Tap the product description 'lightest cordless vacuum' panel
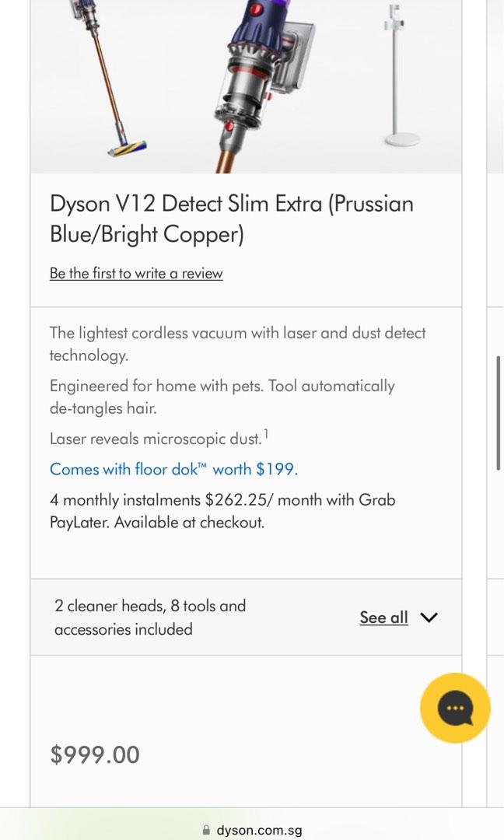Screen dimensions: 504x840 point(237,344)
